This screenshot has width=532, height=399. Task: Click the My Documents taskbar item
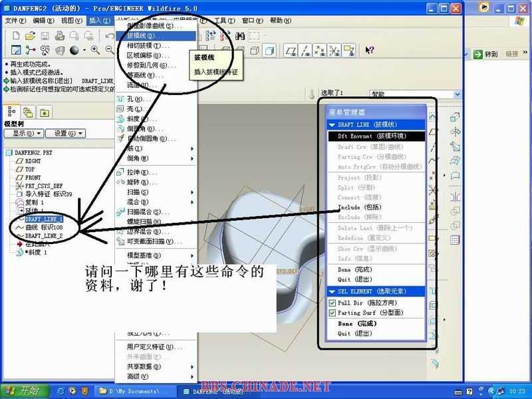pos(135,391)
